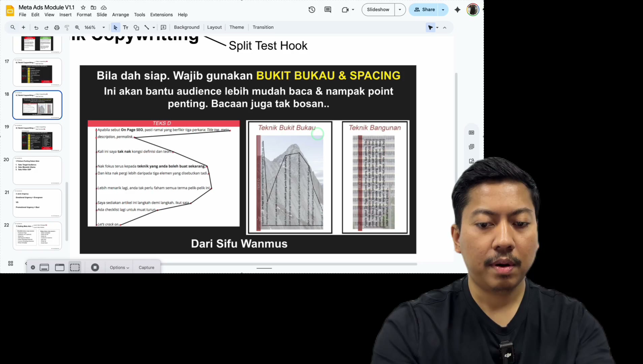Image resolution: width=643 pixels, height=364 pixels.
Task: Open the File menu
Action: 23,15
